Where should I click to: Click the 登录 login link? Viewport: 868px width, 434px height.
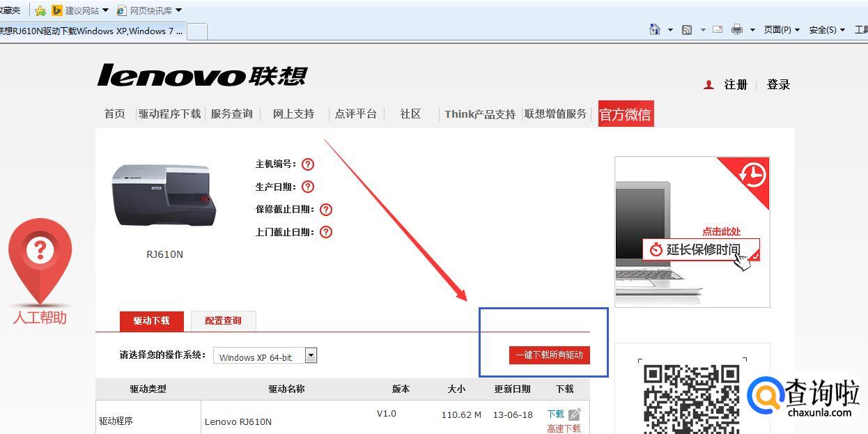(x=778, y=84)
